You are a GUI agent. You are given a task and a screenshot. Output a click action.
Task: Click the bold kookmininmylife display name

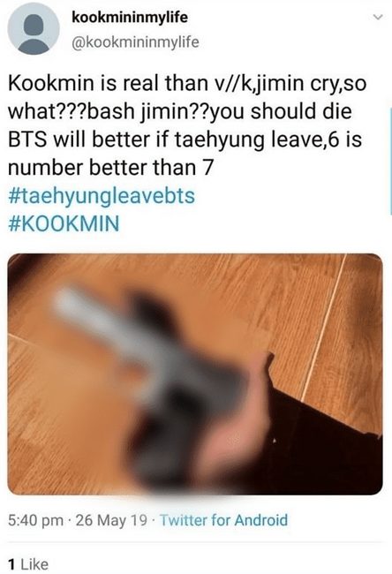click(130, 17)
